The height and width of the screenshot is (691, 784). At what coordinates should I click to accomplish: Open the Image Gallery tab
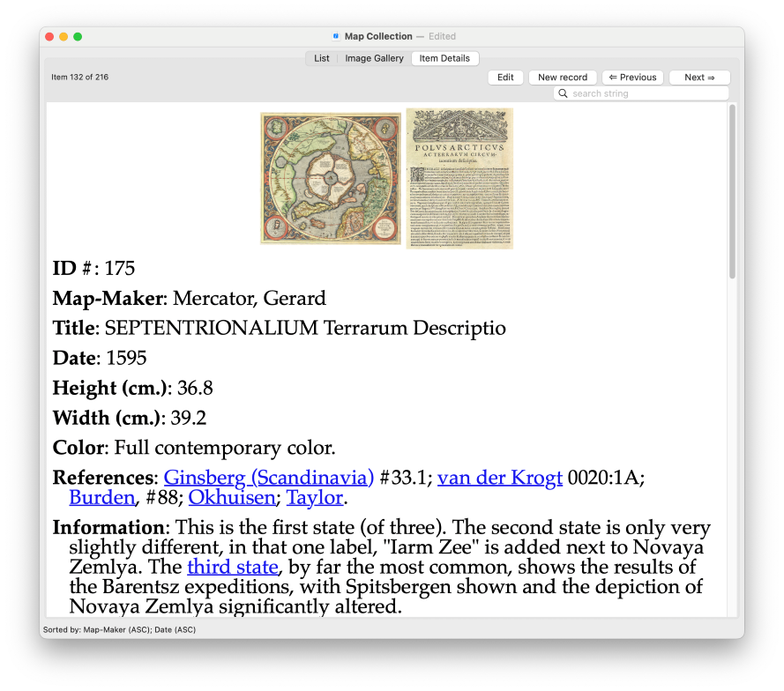click(374, 58)
